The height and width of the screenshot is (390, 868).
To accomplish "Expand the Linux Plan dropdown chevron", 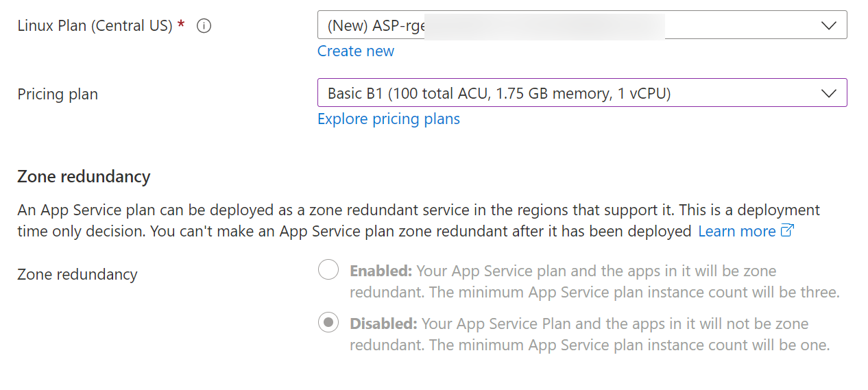I will (828, 25).
